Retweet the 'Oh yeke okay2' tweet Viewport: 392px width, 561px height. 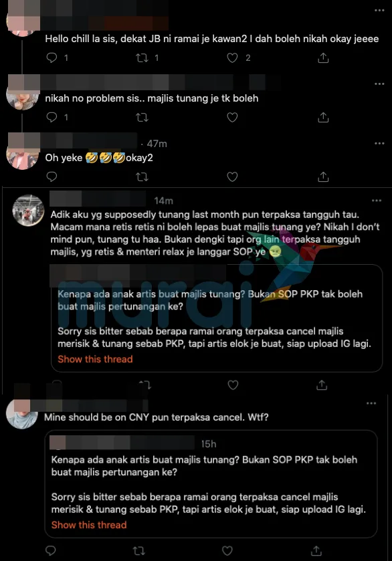142,177
